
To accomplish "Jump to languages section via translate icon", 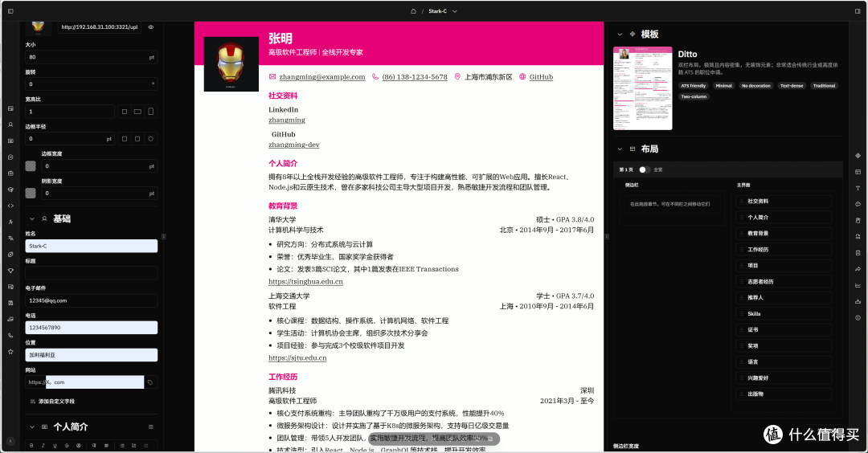I will pos(10,238).
